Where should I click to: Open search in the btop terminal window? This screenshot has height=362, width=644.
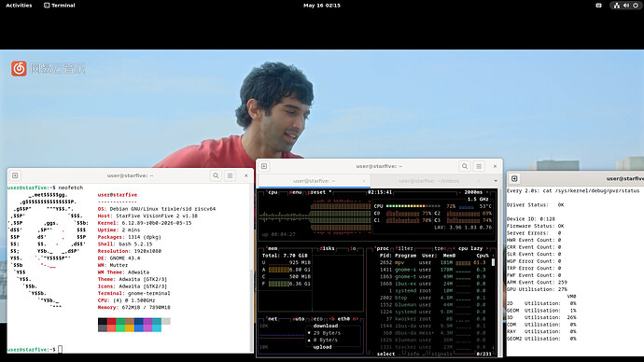465,166
